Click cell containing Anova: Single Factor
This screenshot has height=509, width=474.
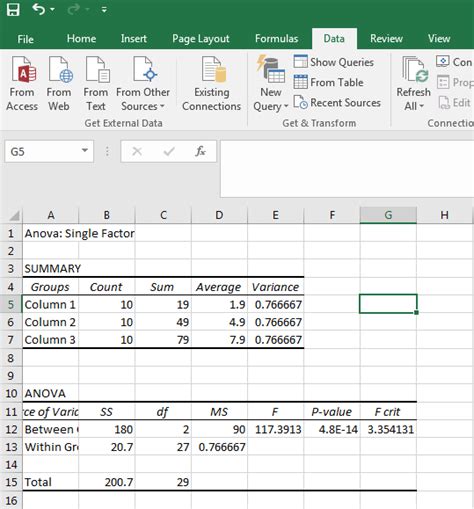point(79,233)
